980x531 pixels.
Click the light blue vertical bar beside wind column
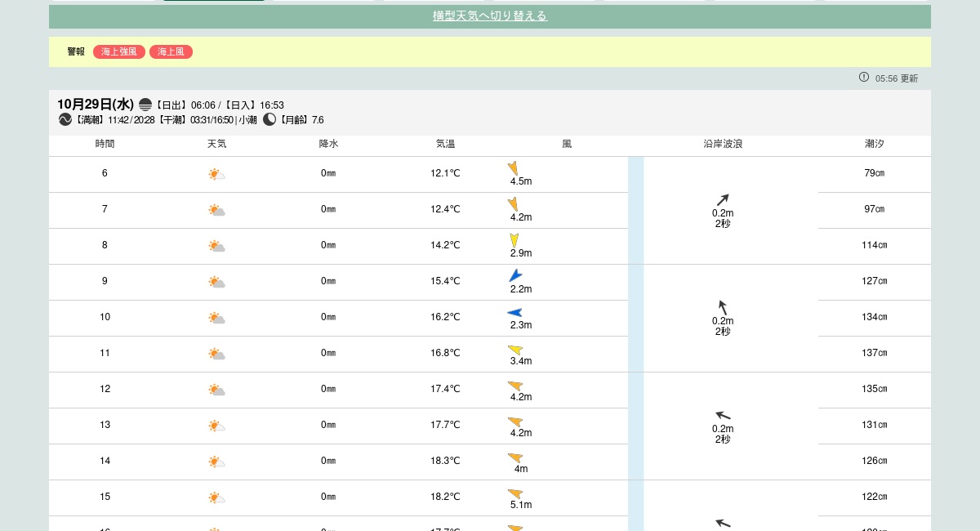click(635, 343)
